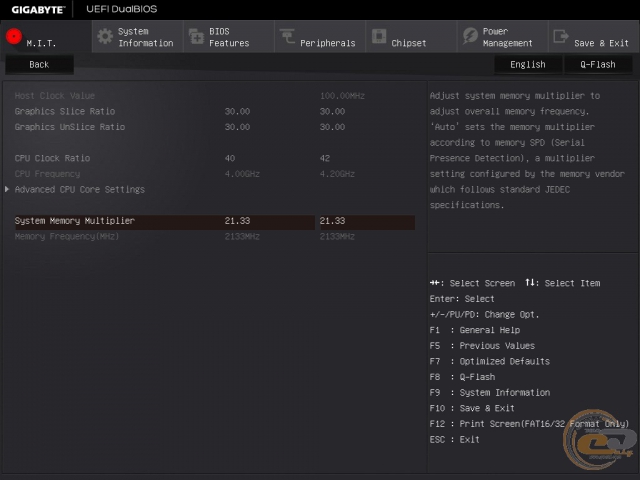Expand Advanced CPU Core Settings arrow
Viewport: 640px width, 480px height.
(x=7, y=189)
